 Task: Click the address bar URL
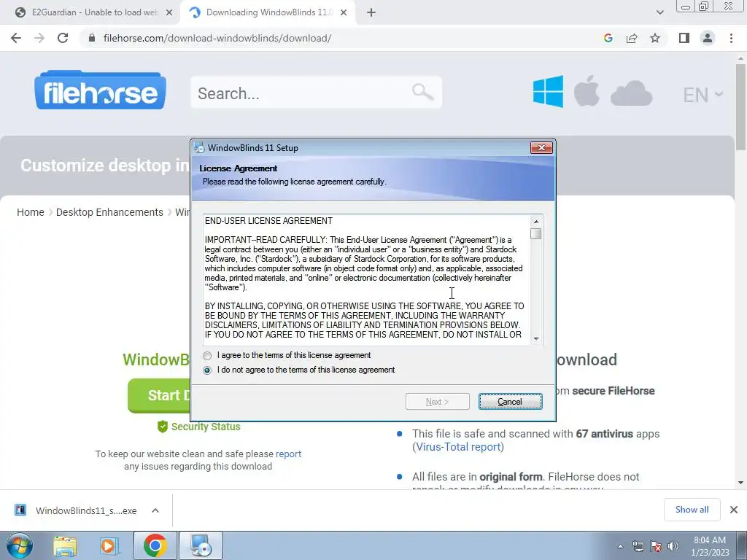(x=217, y=38)
